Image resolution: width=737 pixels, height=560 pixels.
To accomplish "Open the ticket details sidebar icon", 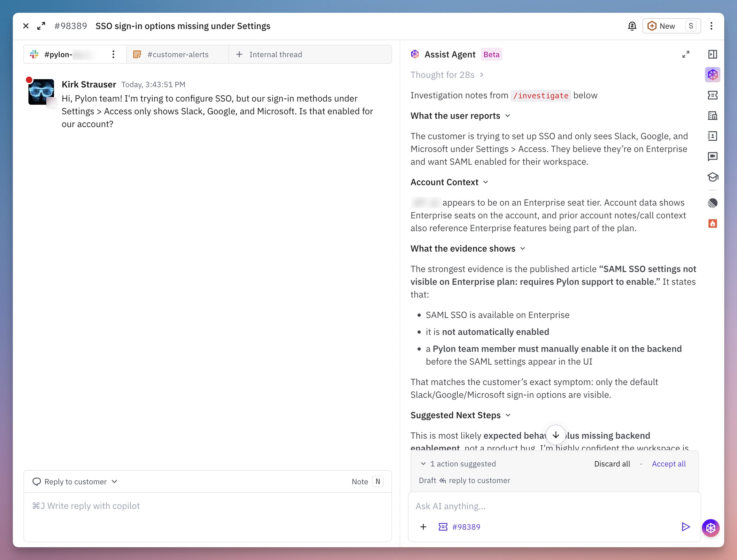I will (712, 95).
